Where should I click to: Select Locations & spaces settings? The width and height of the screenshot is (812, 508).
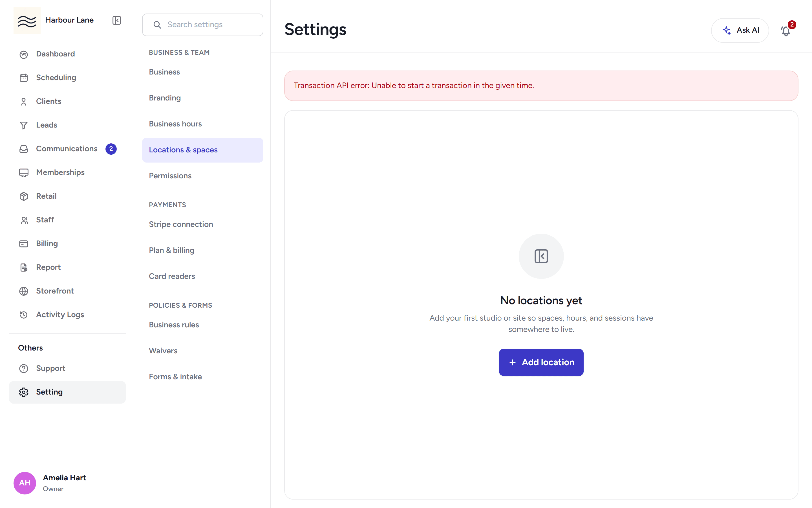203,150
